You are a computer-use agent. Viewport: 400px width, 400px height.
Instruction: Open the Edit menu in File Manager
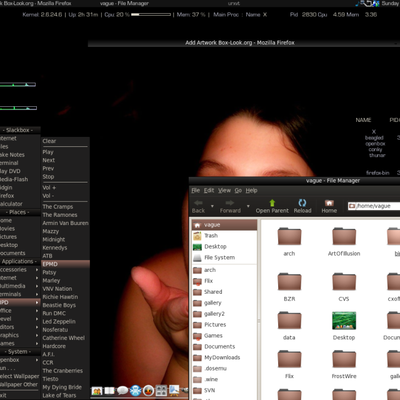pyautogui.click(x=209, y=190)
